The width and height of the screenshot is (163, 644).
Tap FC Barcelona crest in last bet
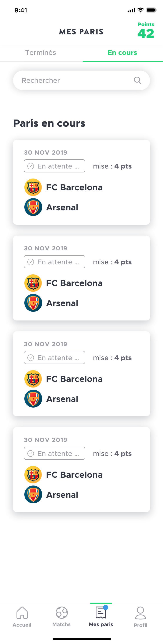[33, 474]
